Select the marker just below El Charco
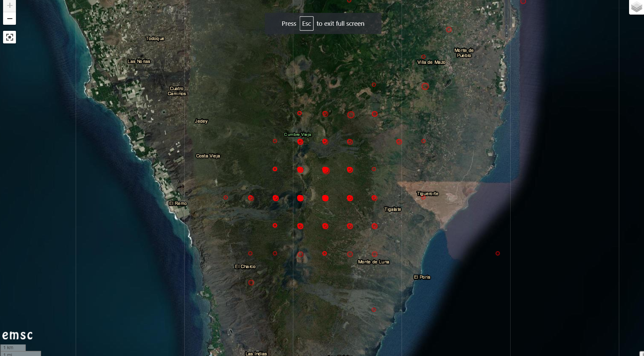This screenshot has height=356, width=644. tap(251, 282)
